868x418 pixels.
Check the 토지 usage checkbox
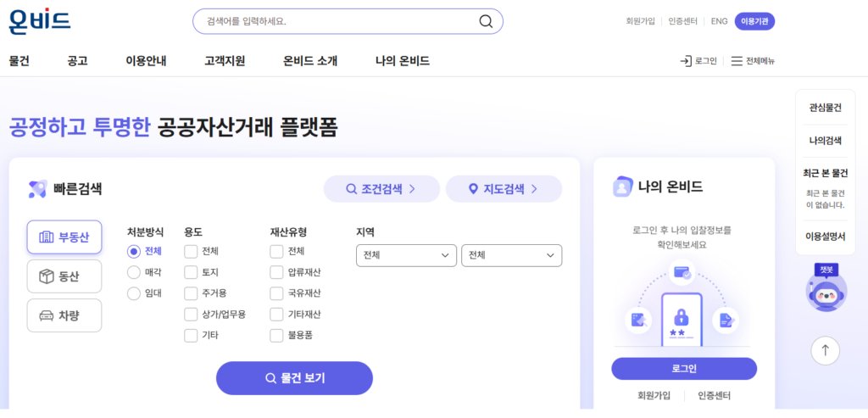[x=191, y=272]
